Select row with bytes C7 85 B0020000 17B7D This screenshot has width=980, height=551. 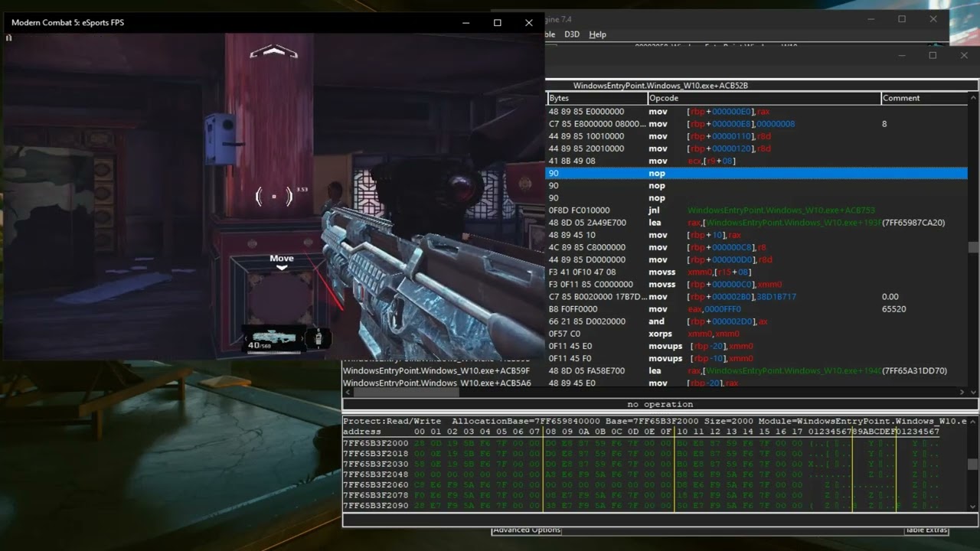756,297
